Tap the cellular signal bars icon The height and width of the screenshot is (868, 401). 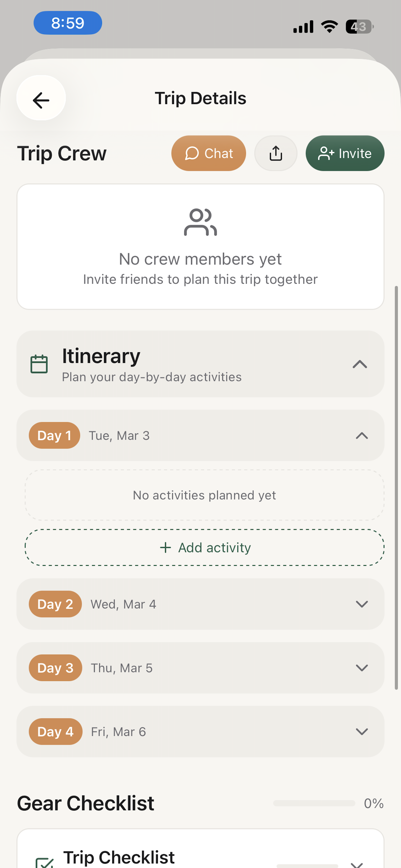(x=303, y=26)
